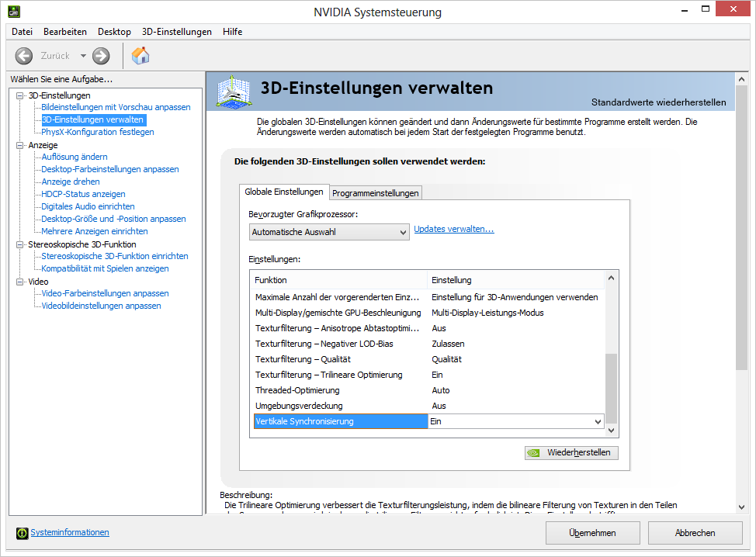Click the Funktion column header
This screenshot has height=557, width=756.
[339, 280]
